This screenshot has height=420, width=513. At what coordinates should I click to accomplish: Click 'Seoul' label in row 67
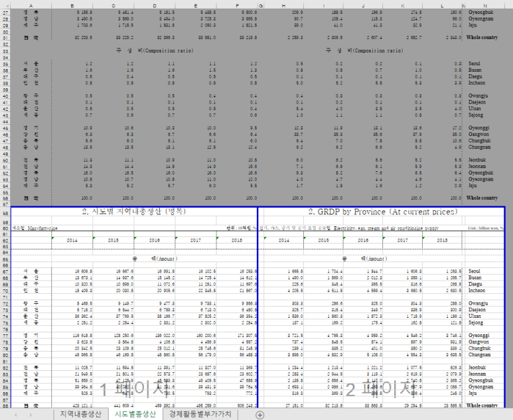(x=474, y=271)
